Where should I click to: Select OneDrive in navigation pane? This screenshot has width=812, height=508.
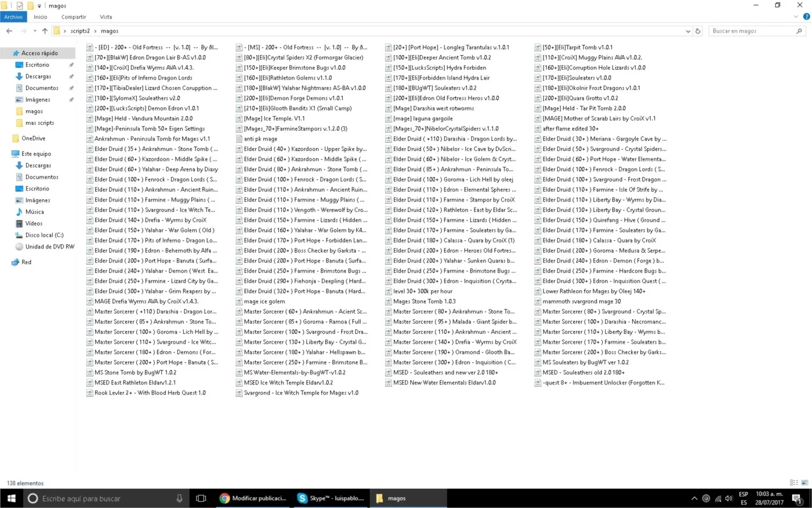click(x=33, y=138)
